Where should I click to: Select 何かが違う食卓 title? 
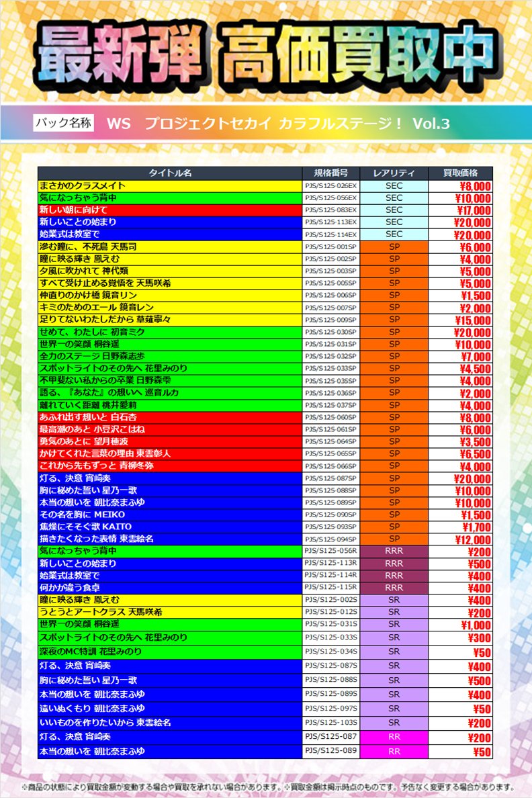pos(70,588)
